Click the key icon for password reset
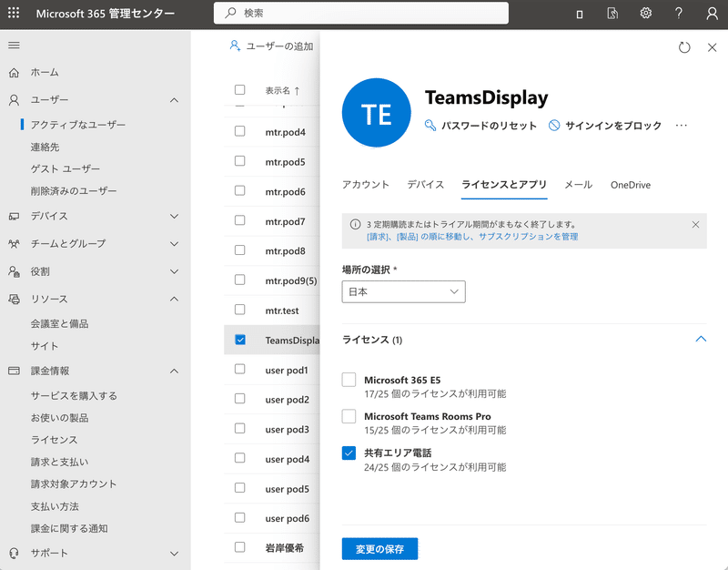Image resolution: width=728 pixels, height=570 pixels. click(x=430, y=126)
